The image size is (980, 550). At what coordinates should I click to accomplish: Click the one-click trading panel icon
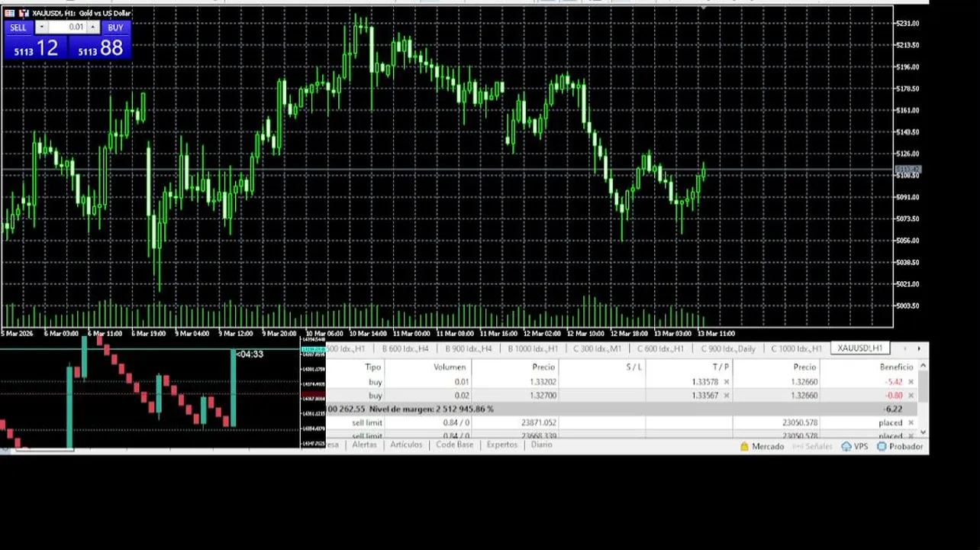10,13
